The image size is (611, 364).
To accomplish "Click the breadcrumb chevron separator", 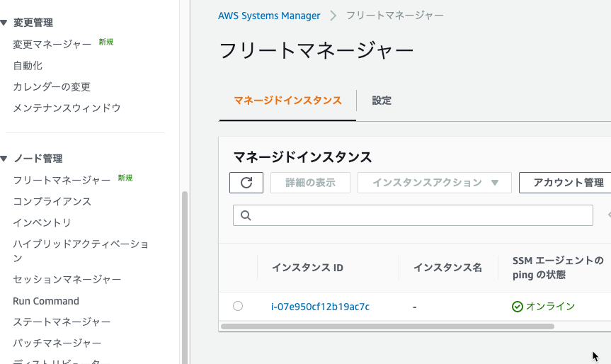I will click(x=333, y=16).
